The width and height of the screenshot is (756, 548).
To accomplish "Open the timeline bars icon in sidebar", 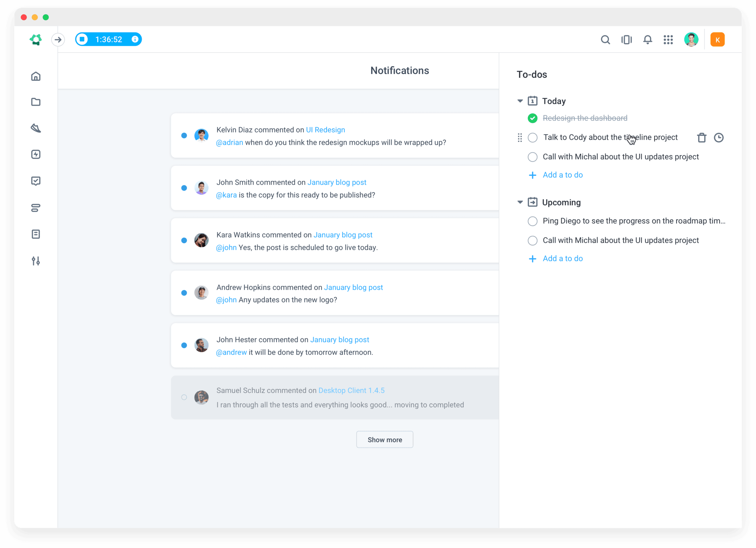I will pos(36,208).
